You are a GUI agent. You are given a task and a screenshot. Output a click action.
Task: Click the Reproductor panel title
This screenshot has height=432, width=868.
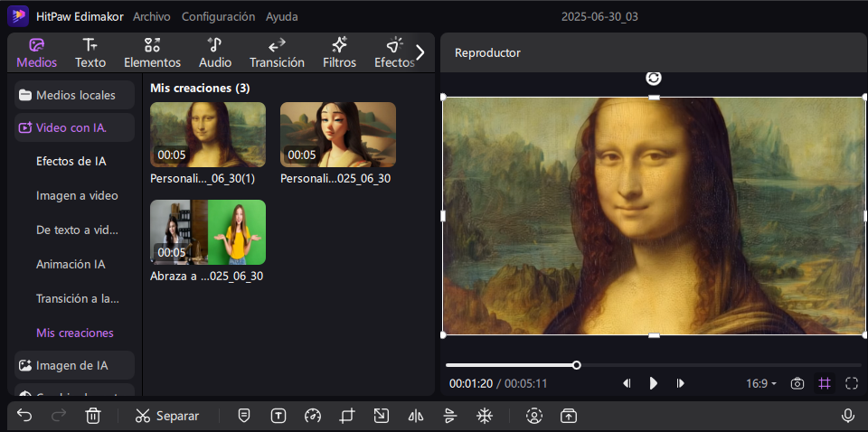(487, 53)
